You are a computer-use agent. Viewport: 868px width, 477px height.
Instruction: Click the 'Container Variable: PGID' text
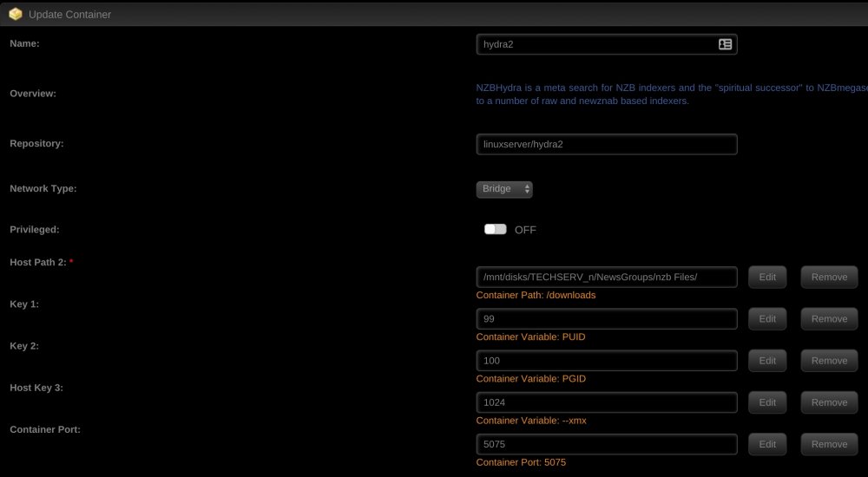(531, 378)
